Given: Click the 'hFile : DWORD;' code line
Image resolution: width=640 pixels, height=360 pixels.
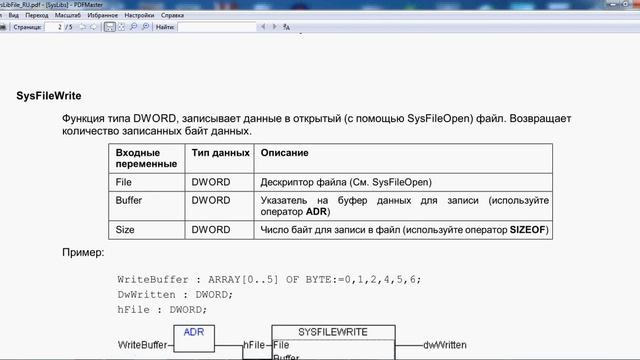Looking at the screenshot, I should click(x=162, y=310).
